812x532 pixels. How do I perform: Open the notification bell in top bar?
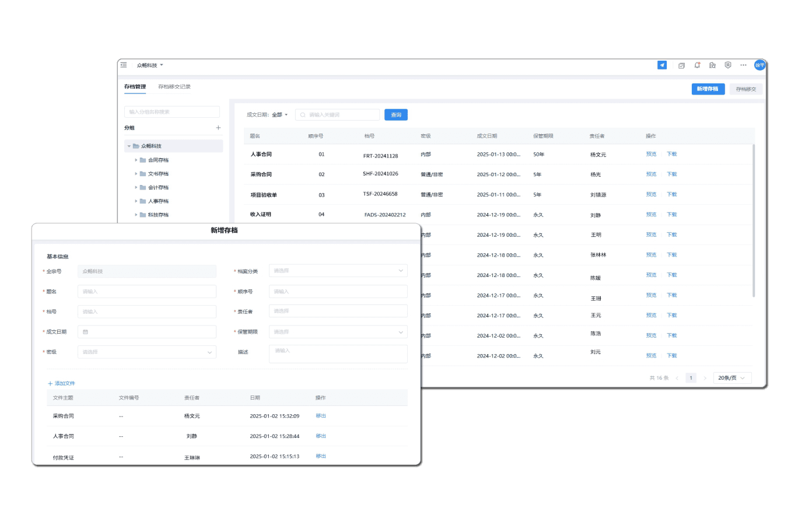pyautogui.click(x=697, y=65)
